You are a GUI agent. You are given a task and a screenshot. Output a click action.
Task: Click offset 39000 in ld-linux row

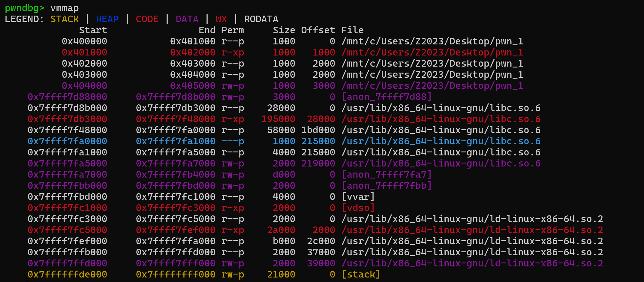click(321, 263)
